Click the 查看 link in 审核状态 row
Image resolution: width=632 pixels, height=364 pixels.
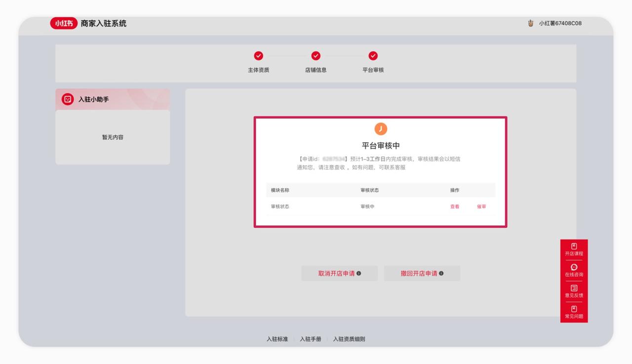[x=455, y=207]
